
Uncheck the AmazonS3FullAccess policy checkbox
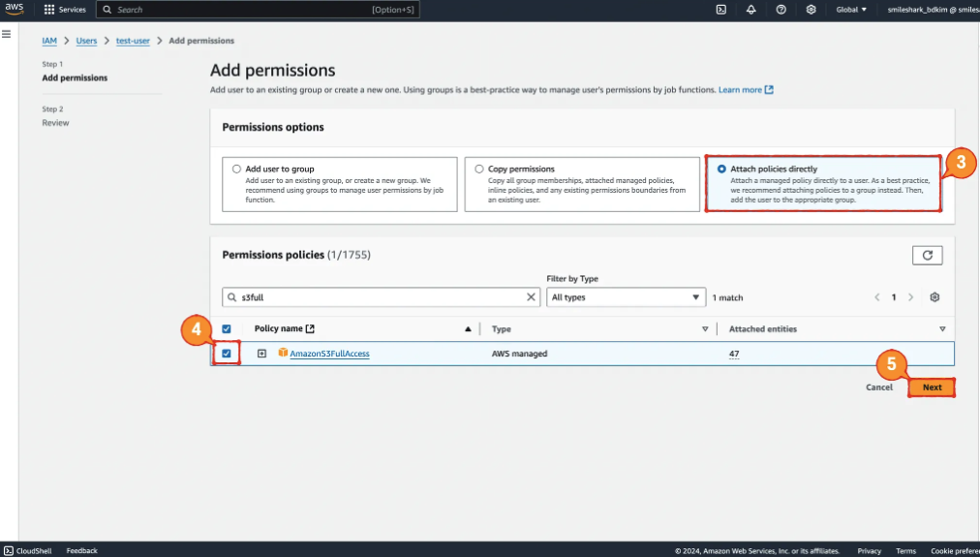227,354
